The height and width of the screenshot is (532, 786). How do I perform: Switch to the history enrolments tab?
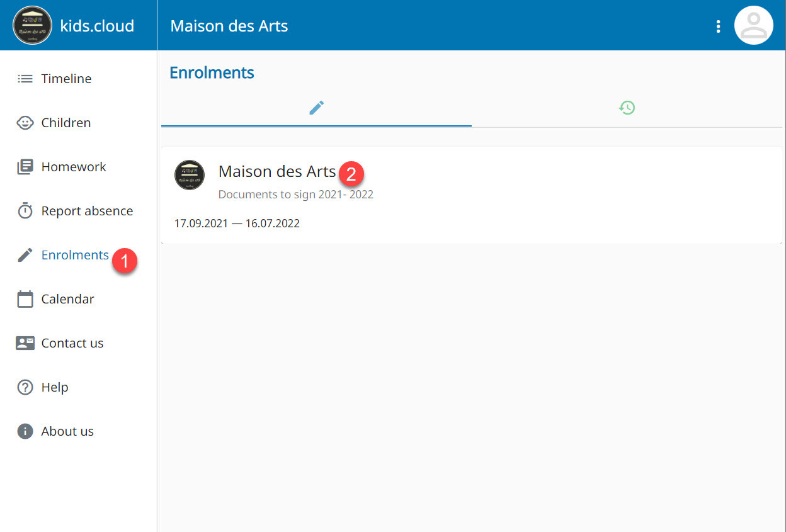[627, 108]
